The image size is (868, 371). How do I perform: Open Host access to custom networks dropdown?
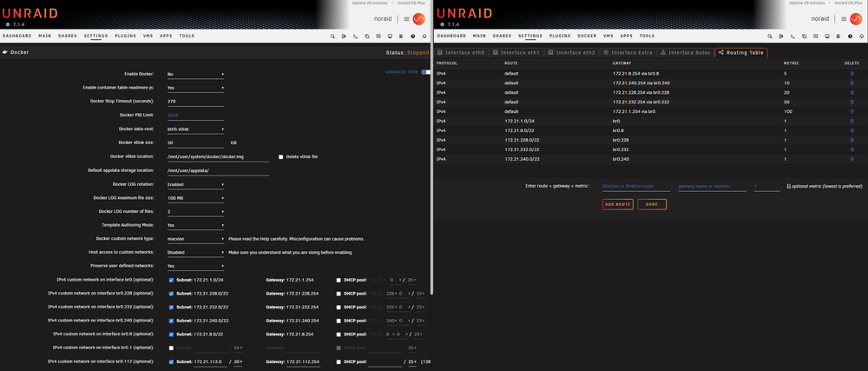(x=195, y=253)
